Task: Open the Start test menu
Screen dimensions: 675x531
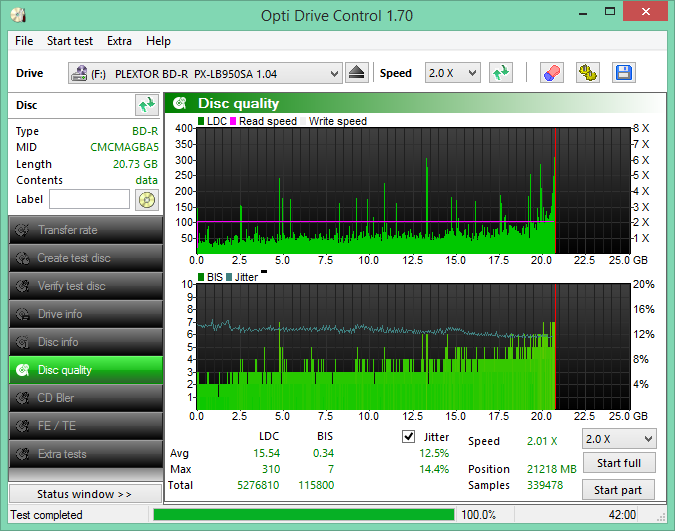Action: (70, 41)
